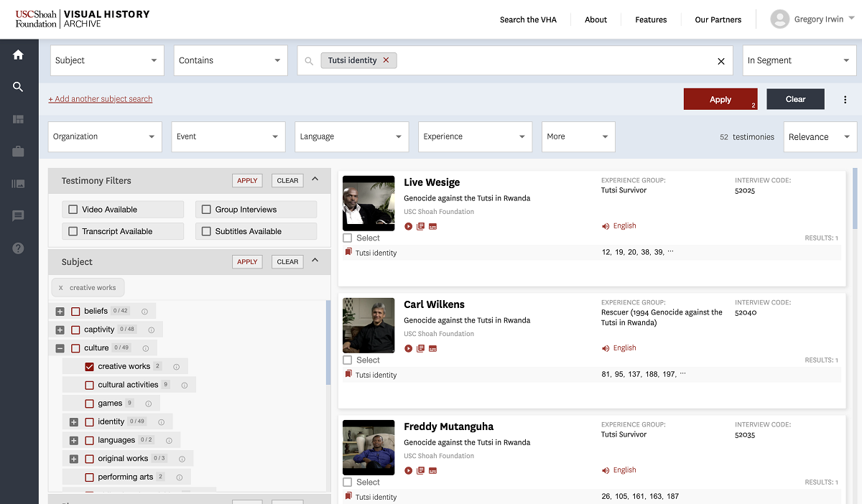The image size is (862, 504).
Task: Click subtitles icon for Live Wesige
Action: (x=432, y=227)
